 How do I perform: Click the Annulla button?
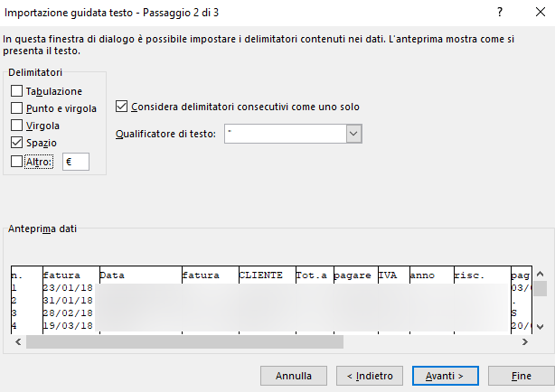[294, 376]
